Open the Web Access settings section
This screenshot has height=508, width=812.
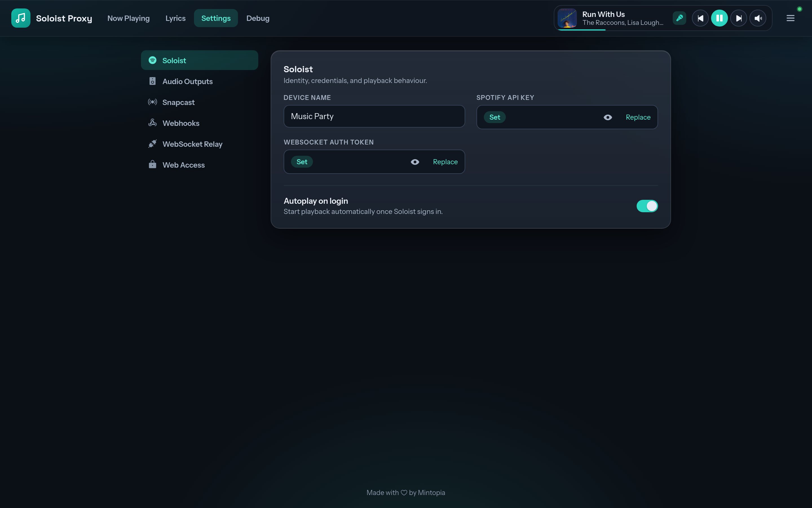[x=199, y=165]
